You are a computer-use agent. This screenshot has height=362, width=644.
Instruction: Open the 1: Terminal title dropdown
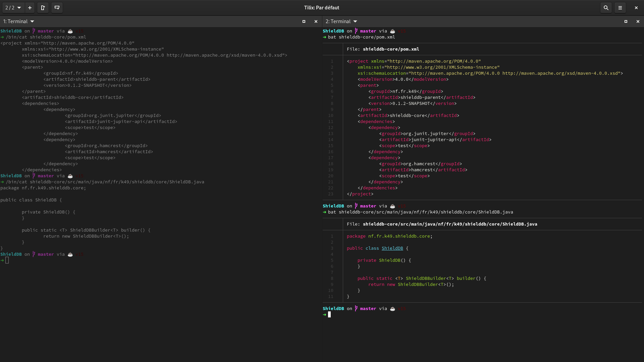19,21
